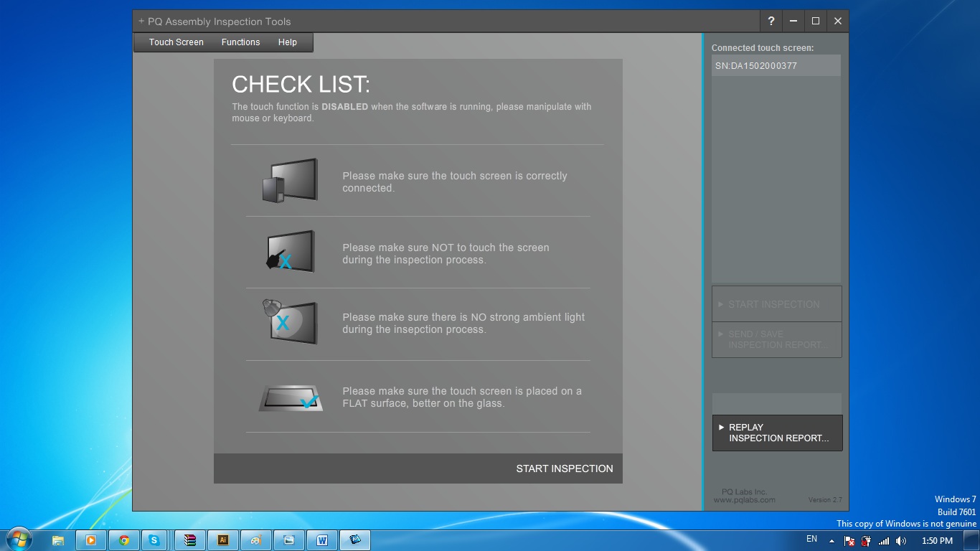
Task: Launch Google Chrome from the taskbar
Action: pyautogui.click(x=124, y=540)
